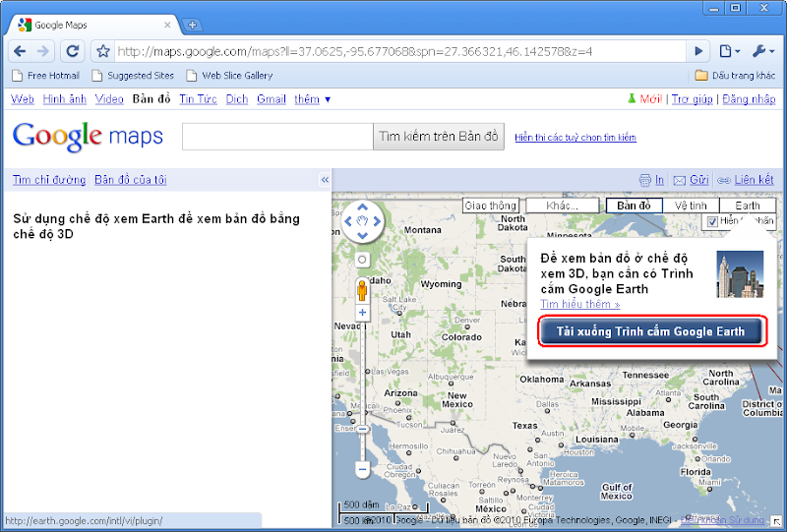Screen dimensions: 787x532
Task: Pan the map left with the arrow
Action: [x=348, y=221]
